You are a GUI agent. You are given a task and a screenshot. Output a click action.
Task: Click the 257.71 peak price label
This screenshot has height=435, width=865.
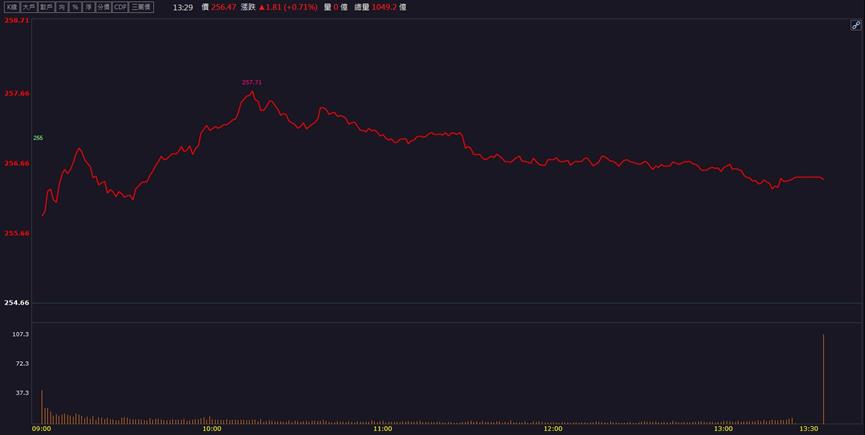[x=252, y=83]
